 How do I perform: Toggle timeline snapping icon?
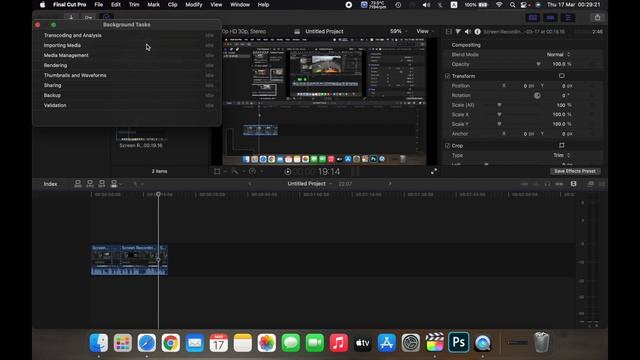click(559, 184)
